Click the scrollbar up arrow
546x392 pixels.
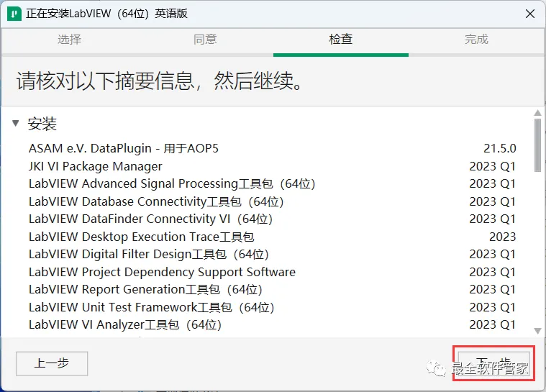537,113
